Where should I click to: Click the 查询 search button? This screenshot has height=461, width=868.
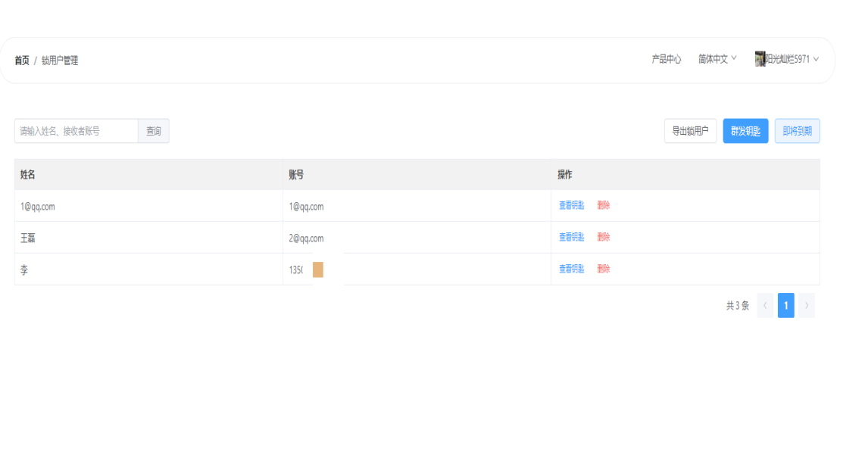pyautogui.click(x=154, y=131)
